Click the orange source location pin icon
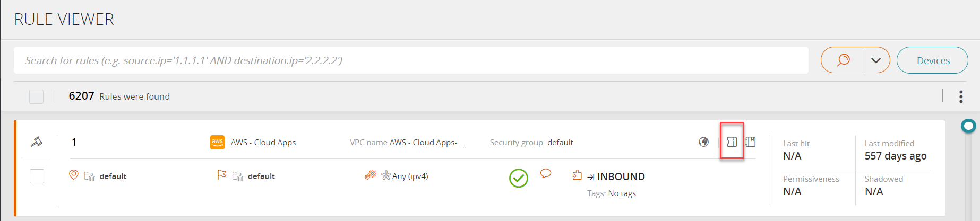Viewport: 980px width, 221px height. tap(74, 175)
